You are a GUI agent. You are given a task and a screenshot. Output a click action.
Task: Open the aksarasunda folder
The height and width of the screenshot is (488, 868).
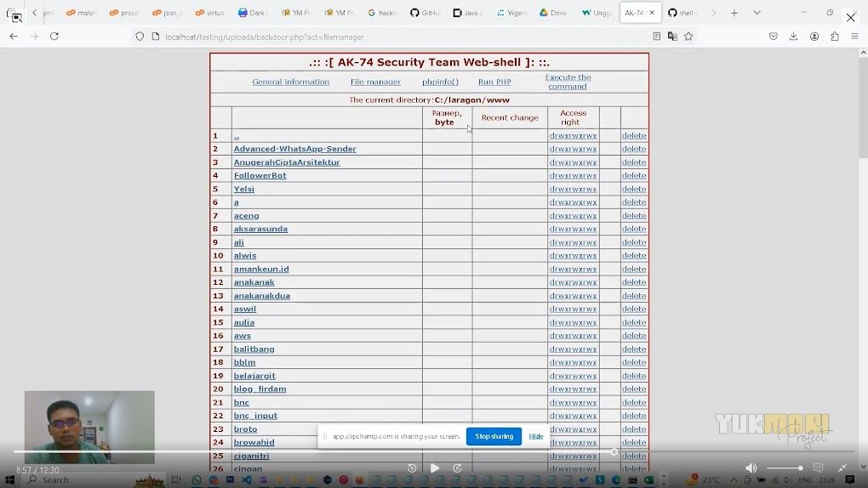tap(260, 229)
